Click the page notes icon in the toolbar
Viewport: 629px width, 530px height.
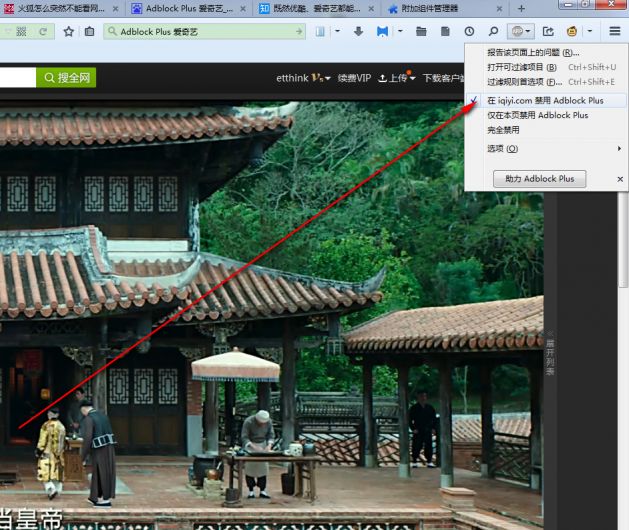click(x=445, y=31)
